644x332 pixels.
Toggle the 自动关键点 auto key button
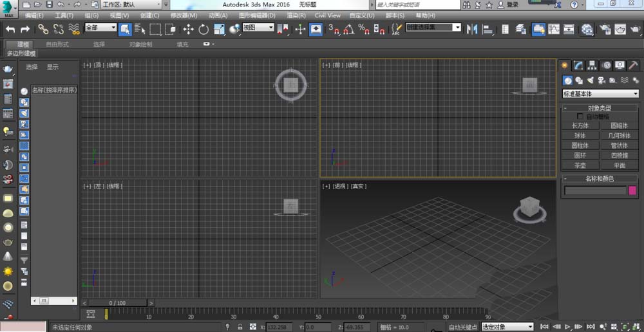(x=463, y=327)
